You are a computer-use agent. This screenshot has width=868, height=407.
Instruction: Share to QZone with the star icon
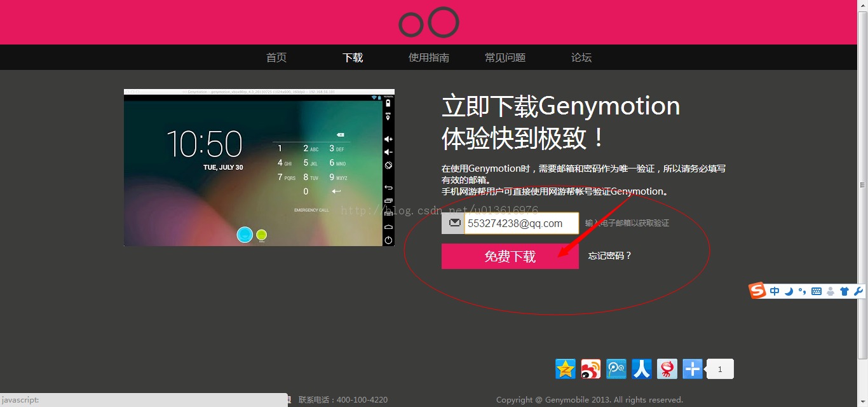click(x=566, y=369)
